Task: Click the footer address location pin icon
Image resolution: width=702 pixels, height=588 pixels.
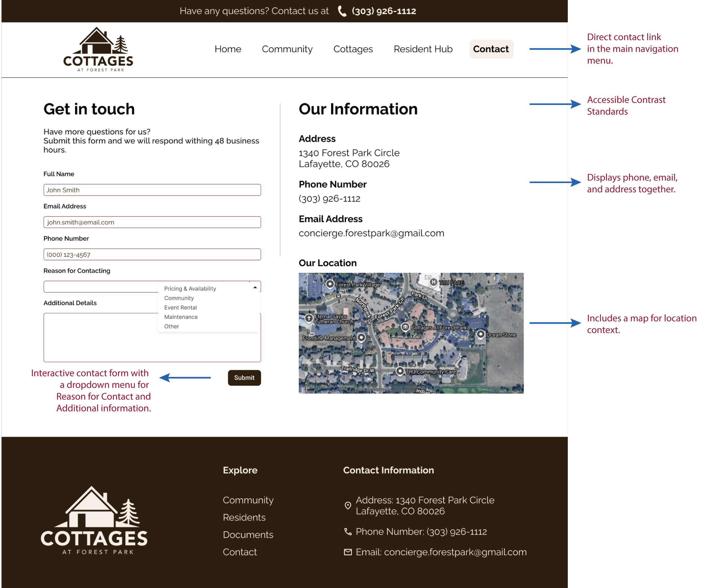Action: pyautogui.click(x=348, y=505)
